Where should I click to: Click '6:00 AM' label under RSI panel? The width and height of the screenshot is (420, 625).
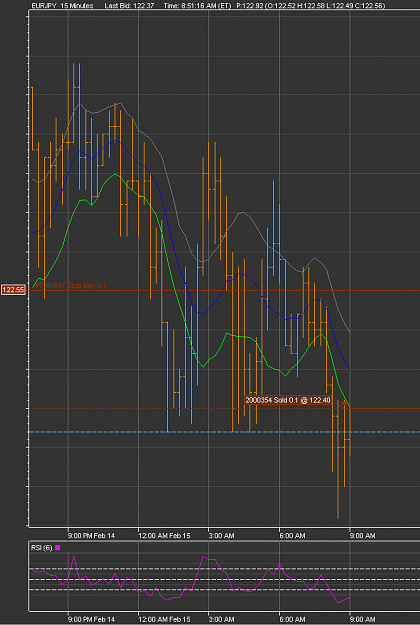pos(292,619)
